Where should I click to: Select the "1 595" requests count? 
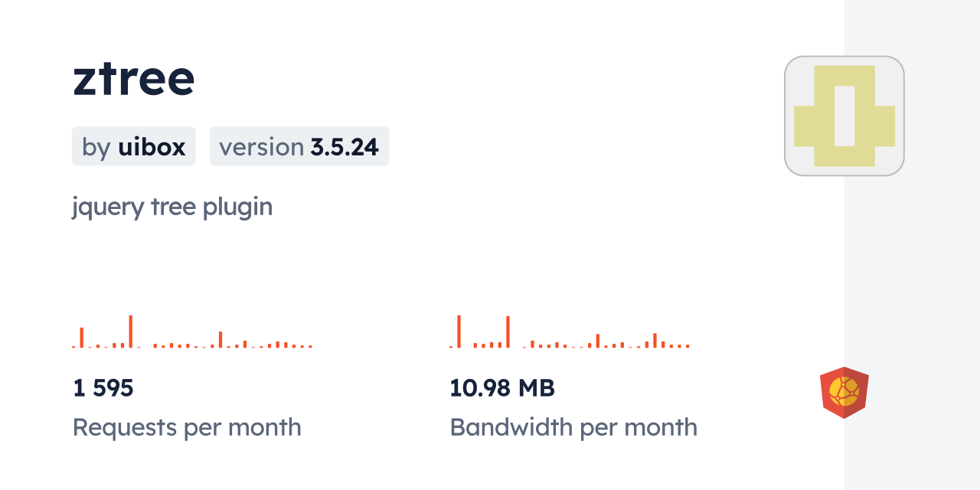click(x=103, y=388)
